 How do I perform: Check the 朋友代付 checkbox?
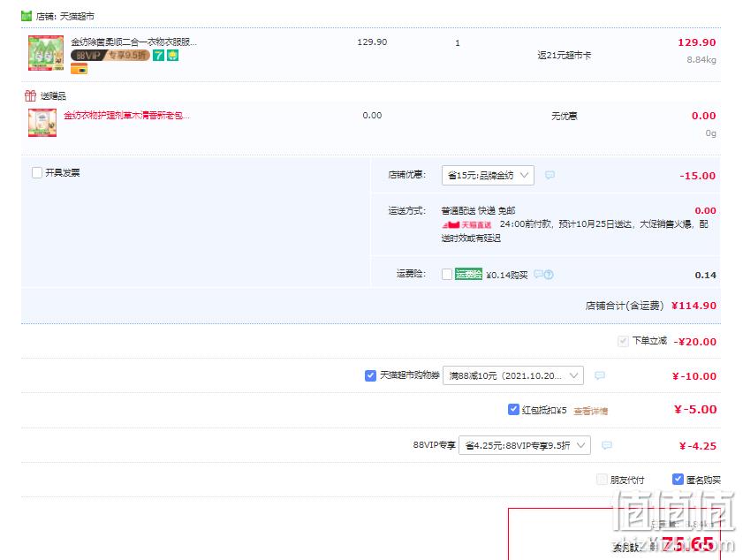click(x=602, y=480)
